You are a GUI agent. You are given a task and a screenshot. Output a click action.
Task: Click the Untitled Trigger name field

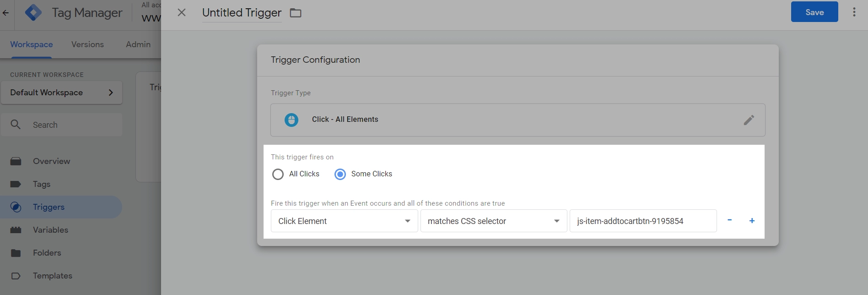tap(242, 13)
